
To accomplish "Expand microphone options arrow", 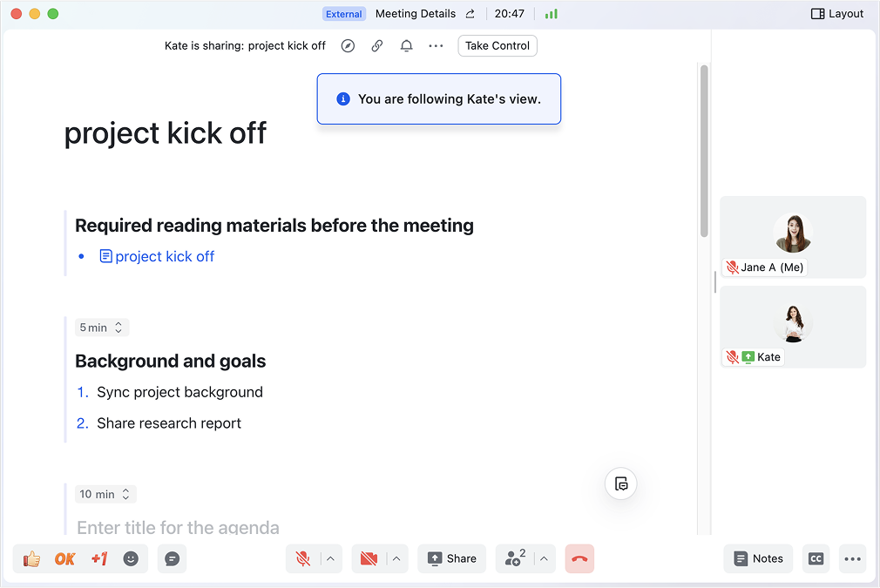I will [331, 559].
